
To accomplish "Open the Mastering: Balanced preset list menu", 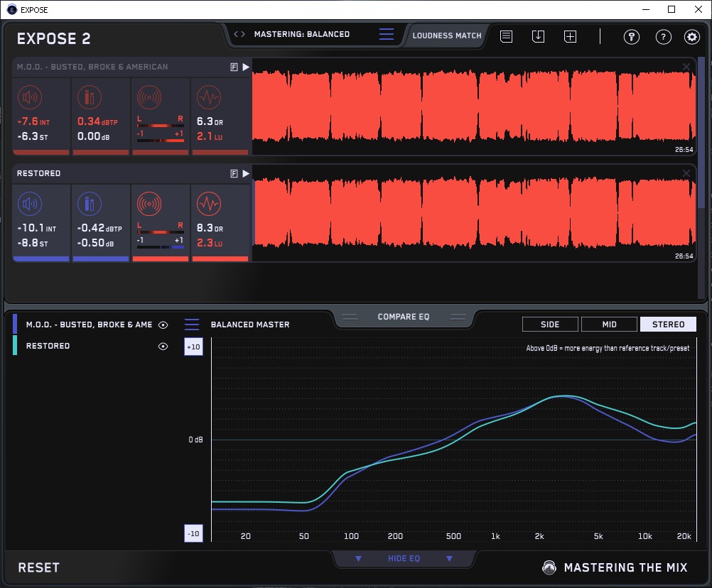I will 387,34.
